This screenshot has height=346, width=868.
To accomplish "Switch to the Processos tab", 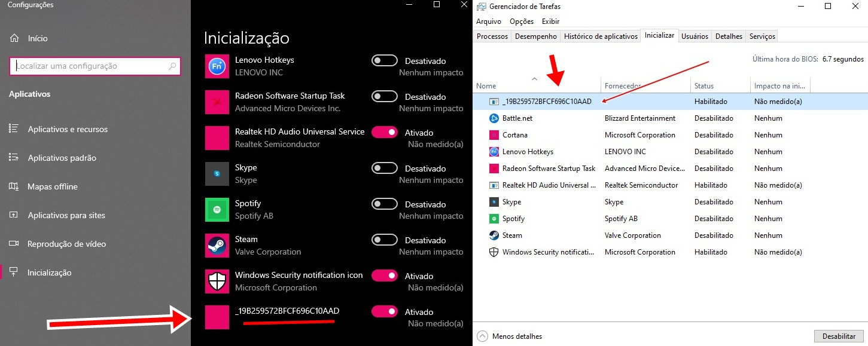I will [x=492, y=36].
